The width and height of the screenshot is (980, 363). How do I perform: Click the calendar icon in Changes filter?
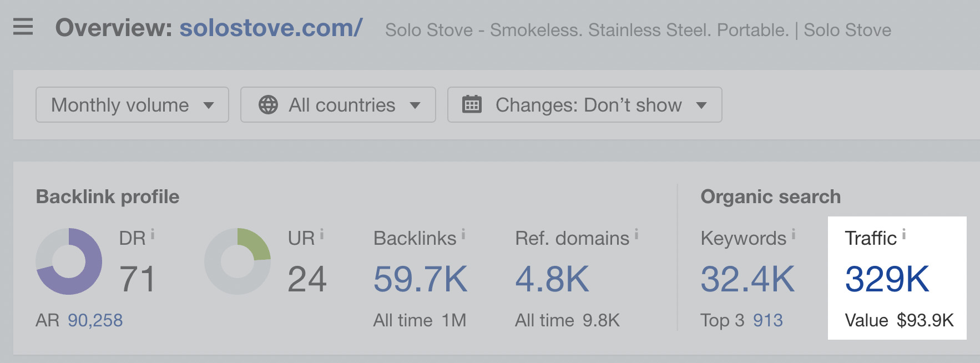click(472, 104)
